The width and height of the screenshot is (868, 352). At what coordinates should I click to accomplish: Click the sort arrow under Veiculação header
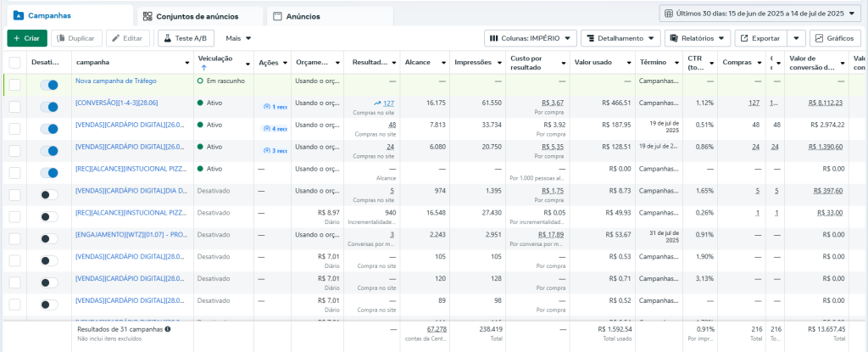point(203,68)
